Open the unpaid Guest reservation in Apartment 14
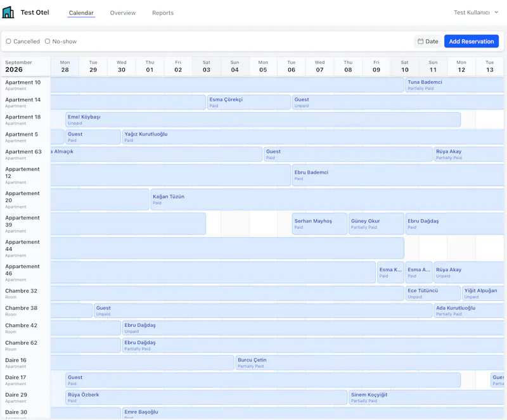This screenshot has height=420, width=507. tap(399, 103)
